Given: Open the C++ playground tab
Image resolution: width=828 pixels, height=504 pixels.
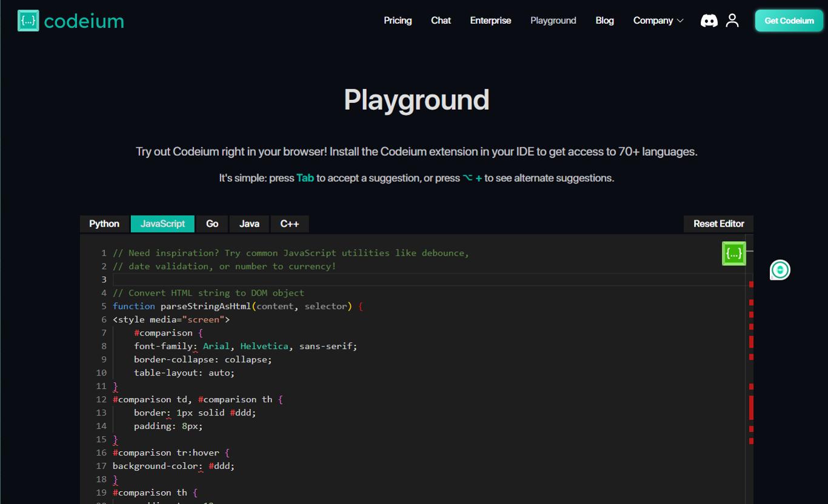Looking at the screenshot, I should (289, 224).
